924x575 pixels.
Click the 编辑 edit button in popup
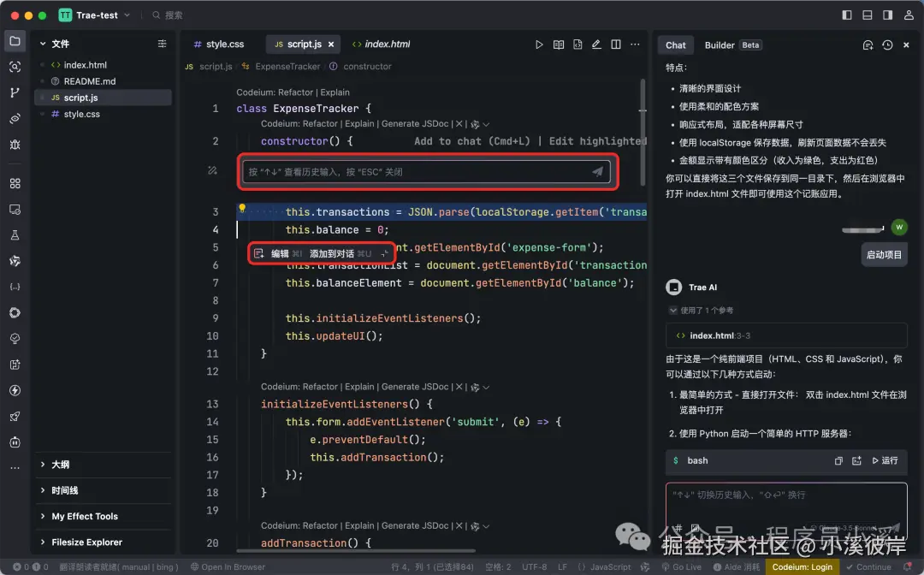278,253
